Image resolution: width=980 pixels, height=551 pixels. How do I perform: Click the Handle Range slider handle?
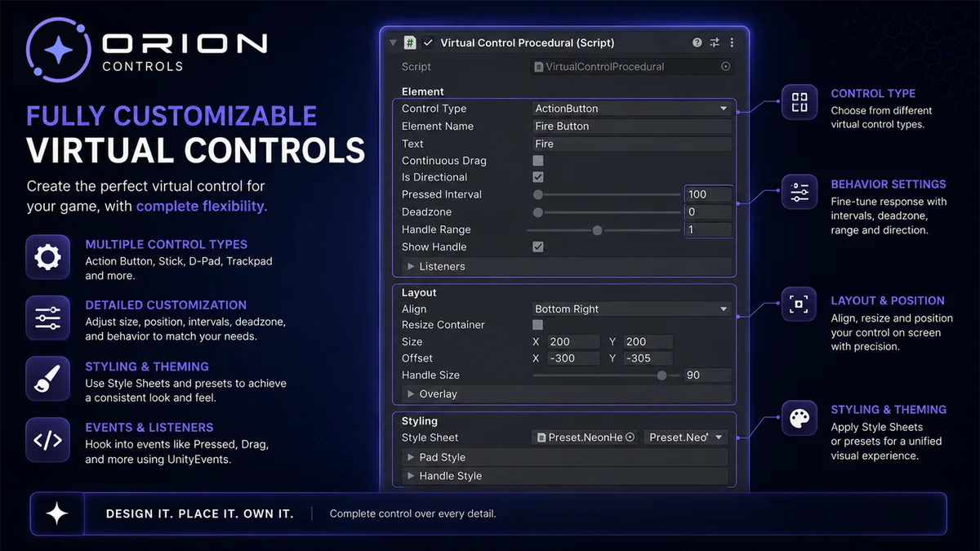597,230
